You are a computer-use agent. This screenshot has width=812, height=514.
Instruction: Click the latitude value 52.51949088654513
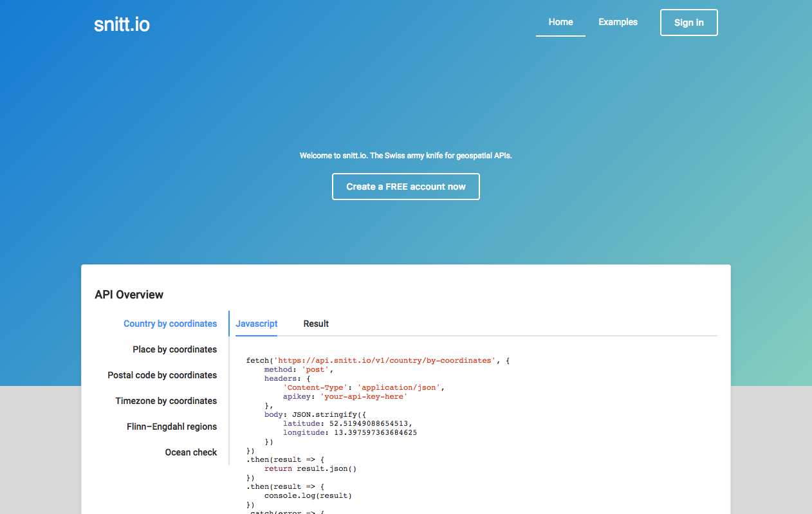tap(368, 424)
